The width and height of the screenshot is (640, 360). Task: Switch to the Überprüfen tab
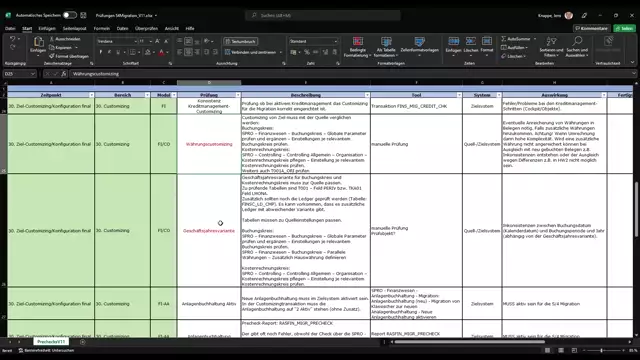(x=146, y=29)
